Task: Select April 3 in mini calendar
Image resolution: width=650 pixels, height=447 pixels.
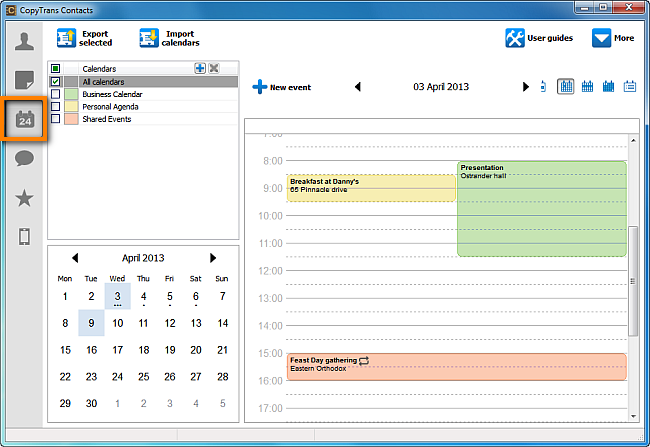Action: [117, 296]
